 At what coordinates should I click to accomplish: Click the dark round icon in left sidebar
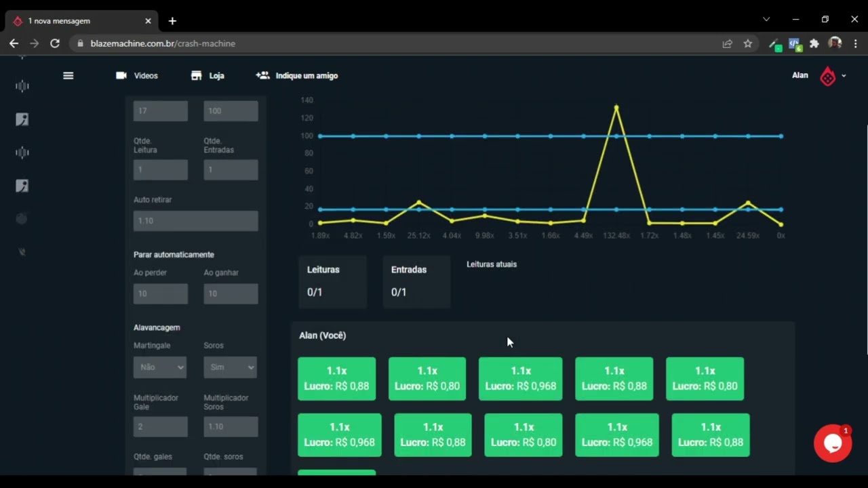[22, 218]
